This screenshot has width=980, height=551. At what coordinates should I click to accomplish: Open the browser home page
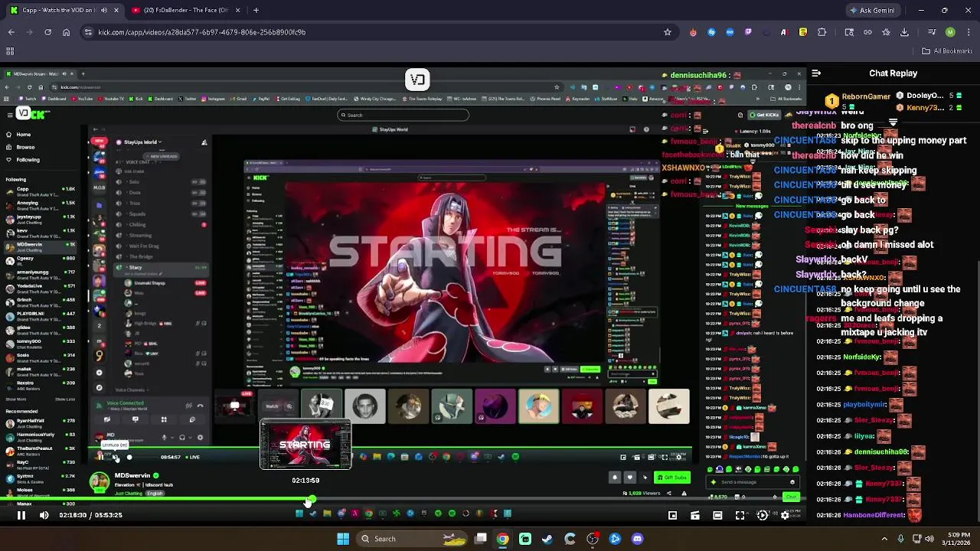coord(66,32)
